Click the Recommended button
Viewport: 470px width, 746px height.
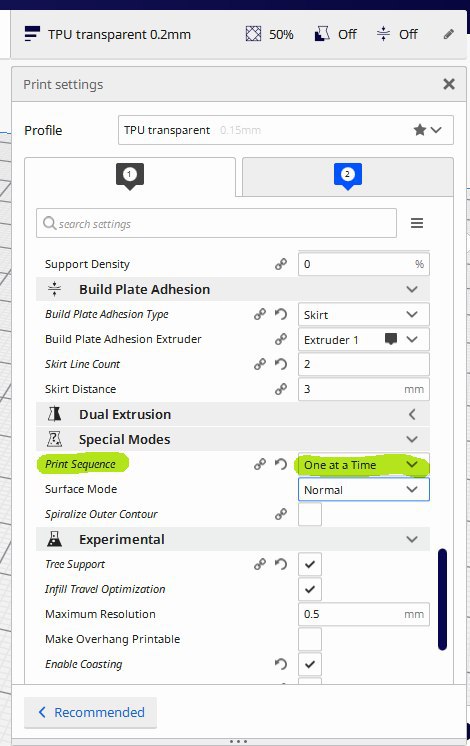(90, 712)
